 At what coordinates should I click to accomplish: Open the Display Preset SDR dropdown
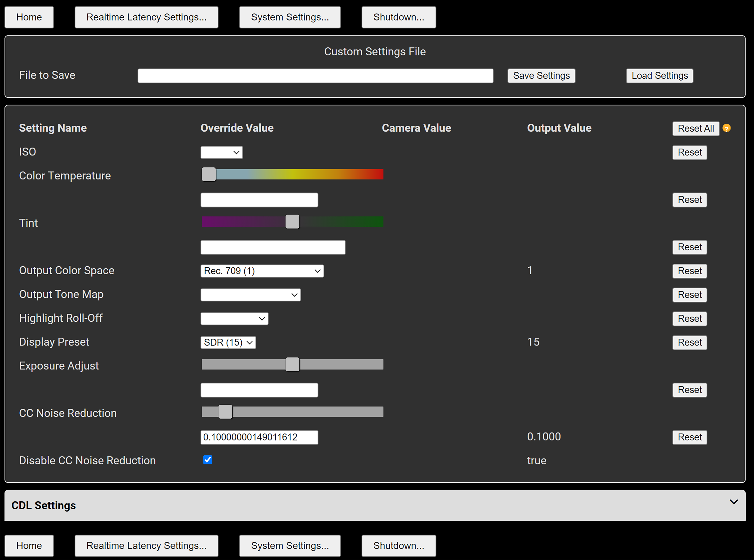(x=228, y=342)
